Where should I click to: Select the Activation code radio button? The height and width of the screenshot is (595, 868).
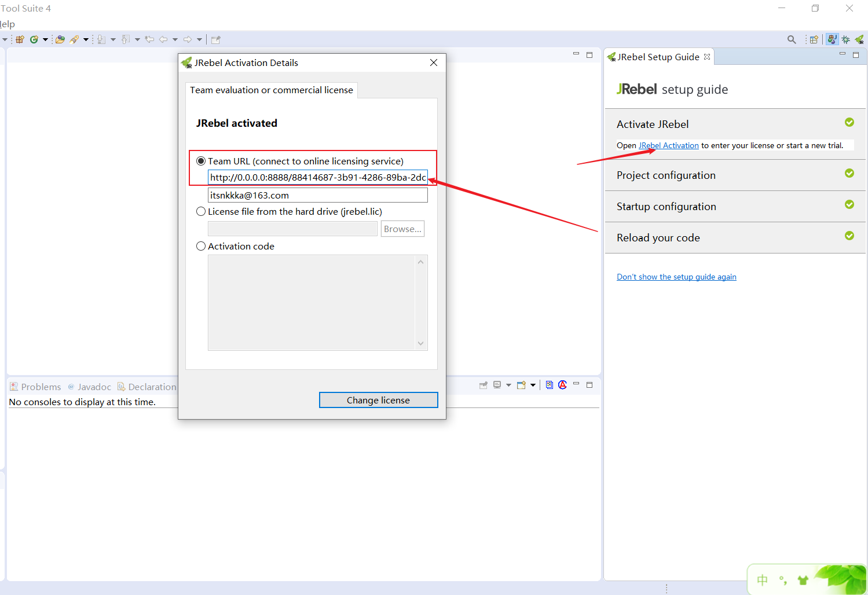point(201,246)
